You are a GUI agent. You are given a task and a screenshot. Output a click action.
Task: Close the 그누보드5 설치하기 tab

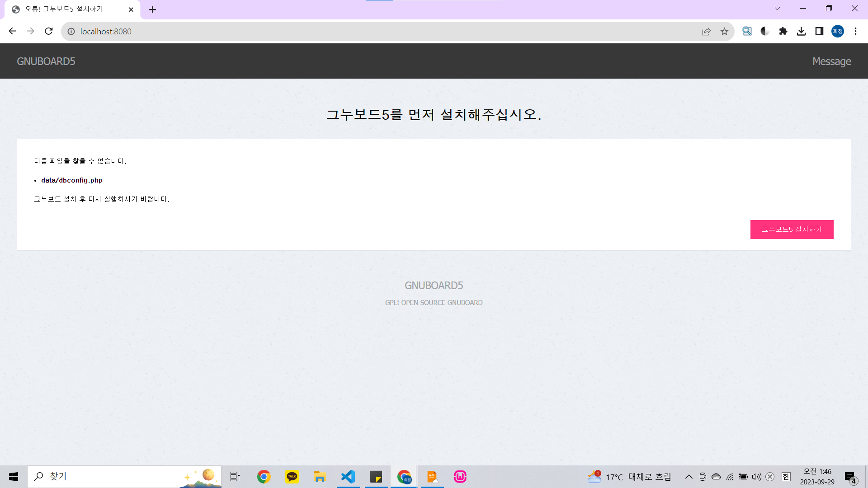click(x=131, y=9)
